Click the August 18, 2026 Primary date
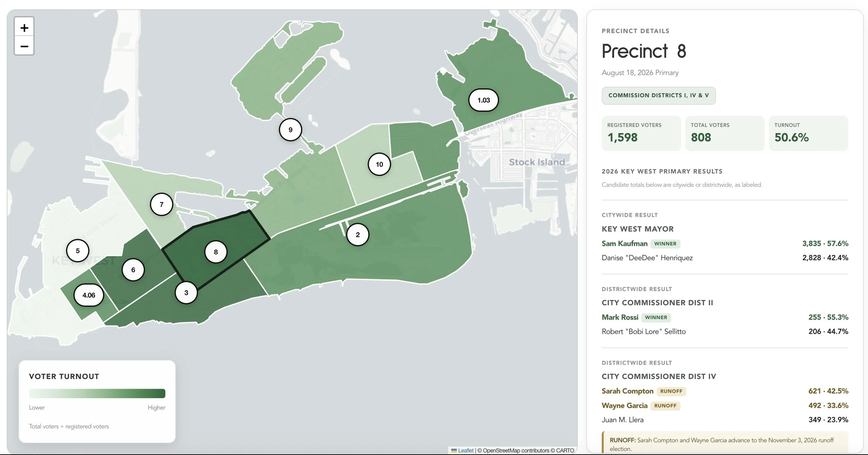The width and height of the screenshot is (868, 455). click(640, 73)
